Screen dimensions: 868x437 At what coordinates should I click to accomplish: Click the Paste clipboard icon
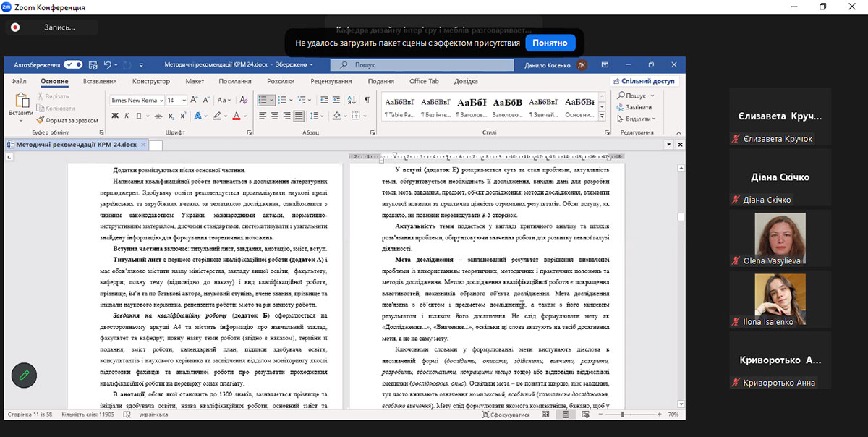click(x=21, y=101)
